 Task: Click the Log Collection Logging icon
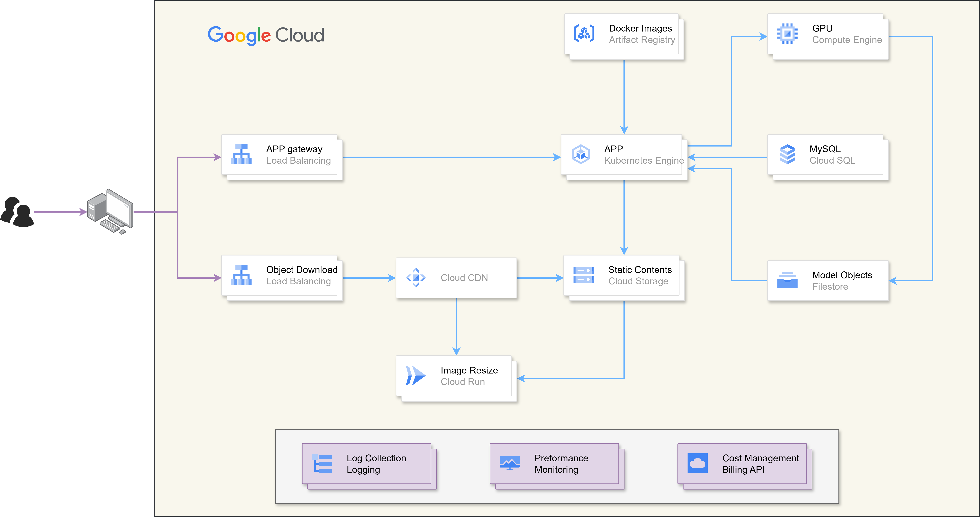pos(322,463)
